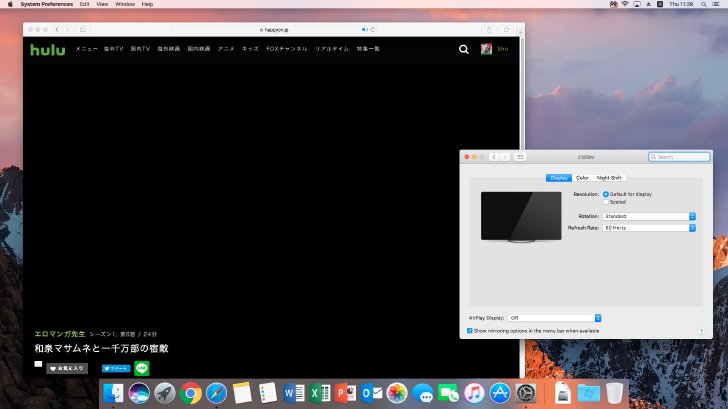Open iTunes music icon in Dock
This screenshot has width=728, height=409.
(474, 393)
